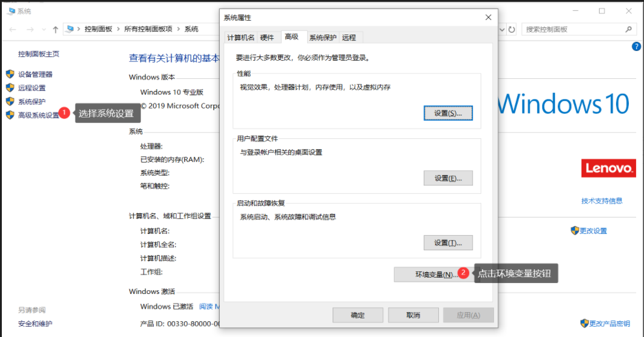Click 更改产品密钥 link

(x=609, y=324)
